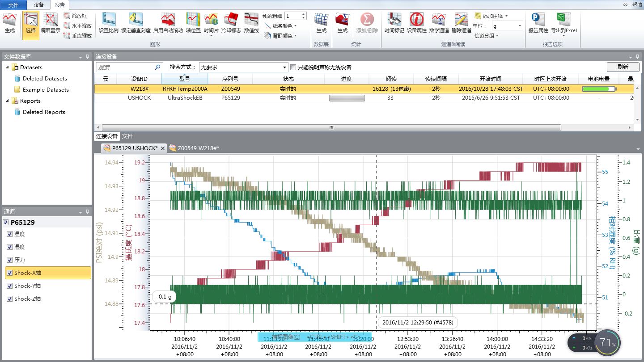Click the 设置比例 (set scale) icon
The height and width of the screenshot is (362, 644).
[x=109, y=20]
